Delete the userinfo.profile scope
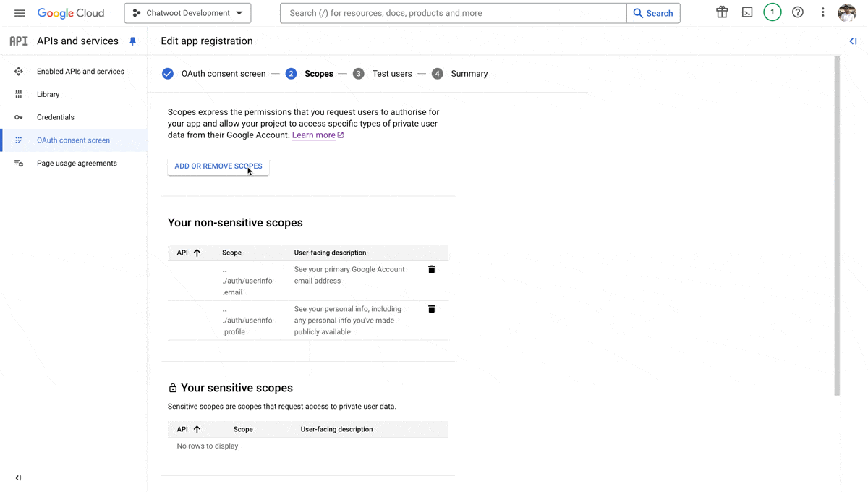 pos(432,309)
